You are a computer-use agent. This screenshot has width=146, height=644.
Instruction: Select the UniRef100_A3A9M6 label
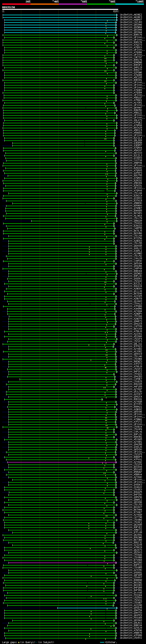click(131, 309)
